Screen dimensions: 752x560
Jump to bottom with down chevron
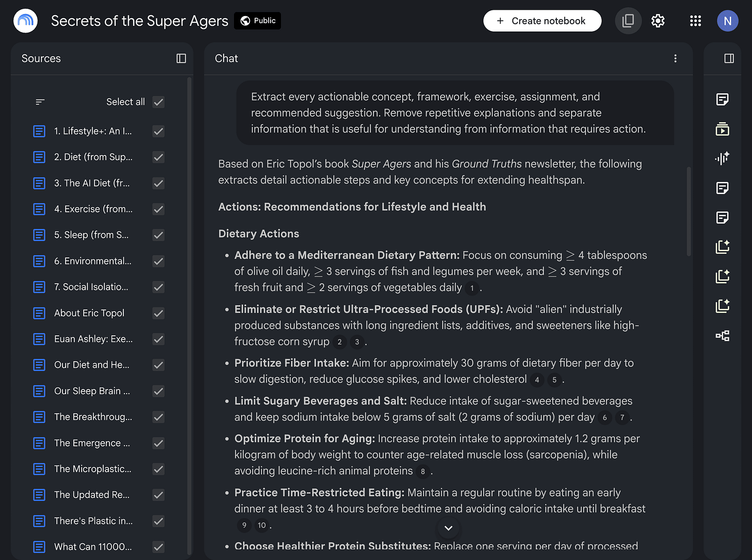click(448, 528)
